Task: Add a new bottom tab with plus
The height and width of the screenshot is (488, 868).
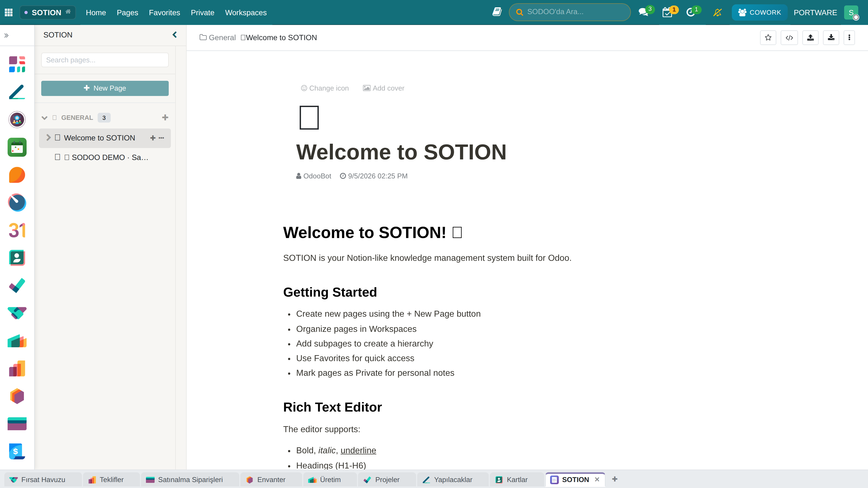Action: (x=615, y=479)
